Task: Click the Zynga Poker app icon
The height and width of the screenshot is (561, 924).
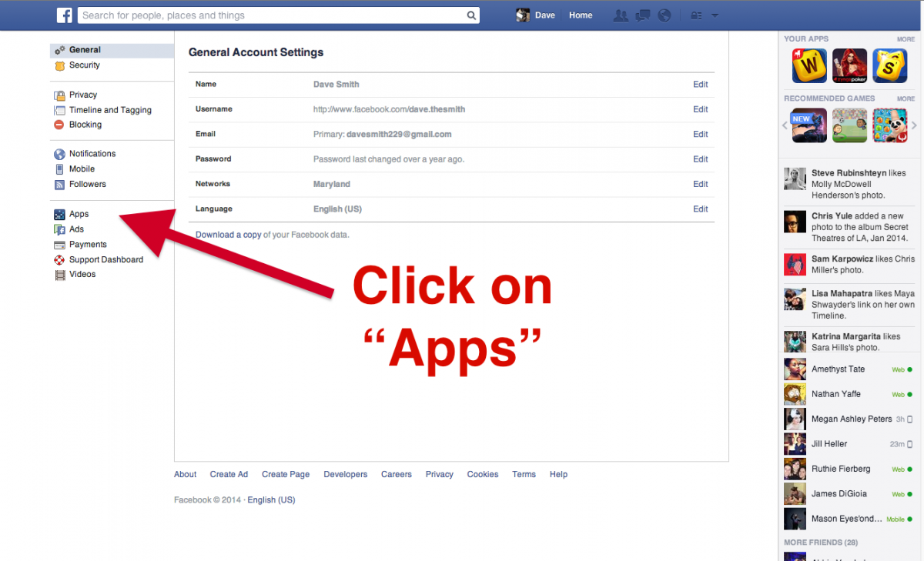Action: [849, 66]
